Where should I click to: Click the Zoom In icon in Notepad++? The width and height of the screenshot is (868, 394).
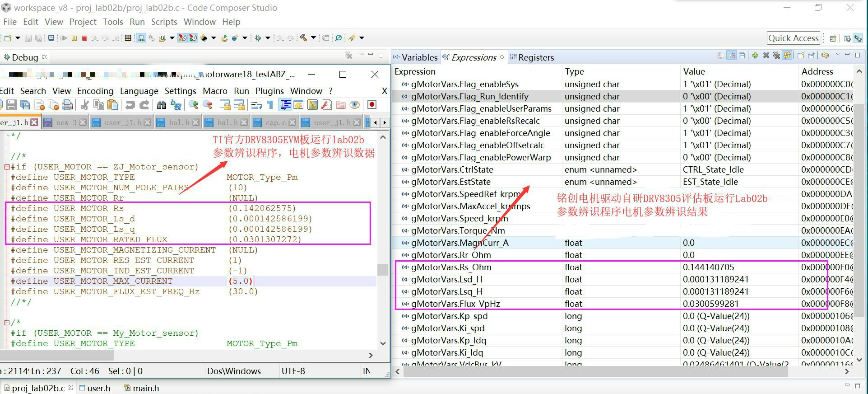pyautogui.click(x=193, y=105)
